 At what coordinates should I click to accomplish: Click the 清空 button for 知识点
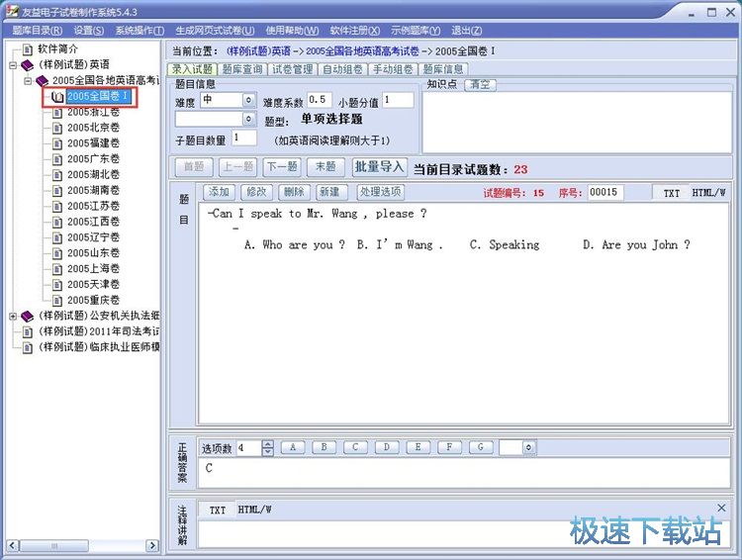[480, 85]
